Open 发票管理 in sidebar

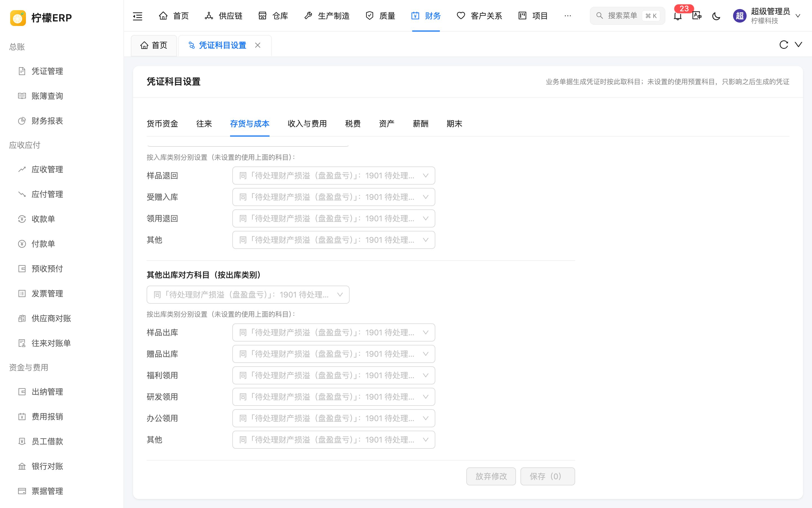(47, 294)
